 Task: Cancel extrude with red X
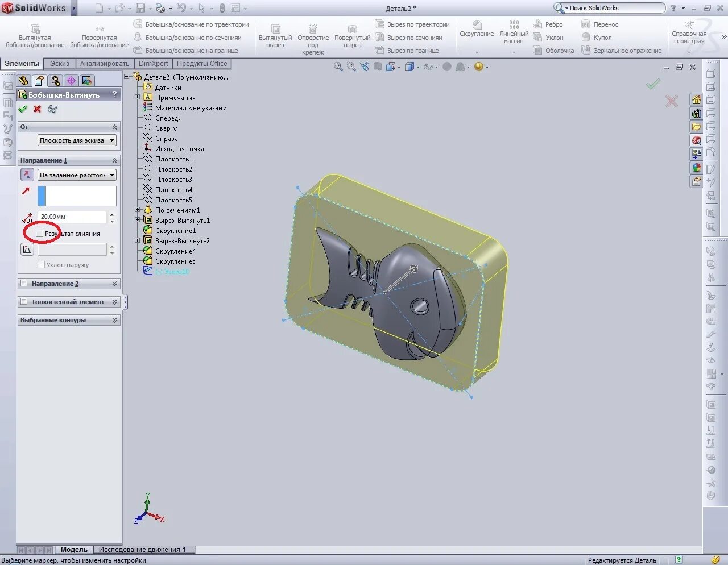pyautogui.click(x=38, y=109)
